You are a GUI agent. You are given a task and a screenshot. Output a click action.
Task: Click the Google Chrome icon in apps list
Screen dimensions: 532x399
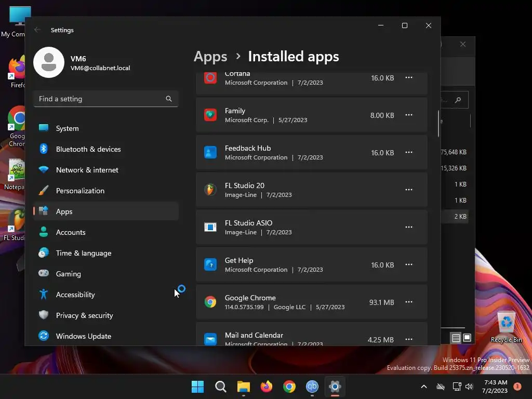pos(210,302)
